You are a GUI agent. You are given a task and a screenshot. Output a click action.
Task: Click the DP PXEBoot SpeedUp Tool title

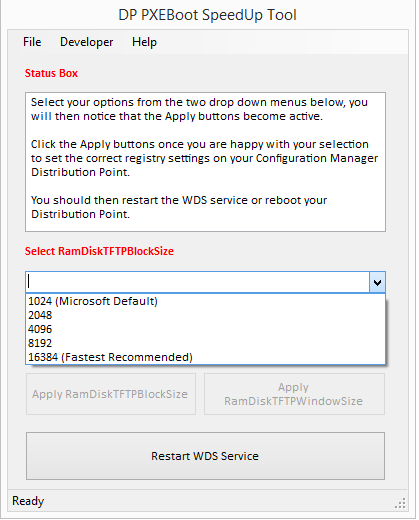click(207, 15)
